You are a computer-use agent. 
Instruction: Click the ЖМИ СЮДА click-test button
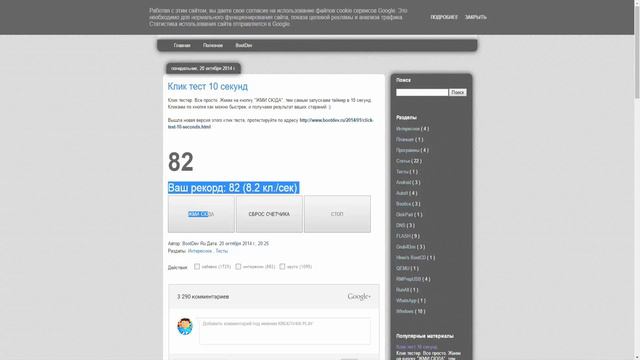[x=201, y=214]
